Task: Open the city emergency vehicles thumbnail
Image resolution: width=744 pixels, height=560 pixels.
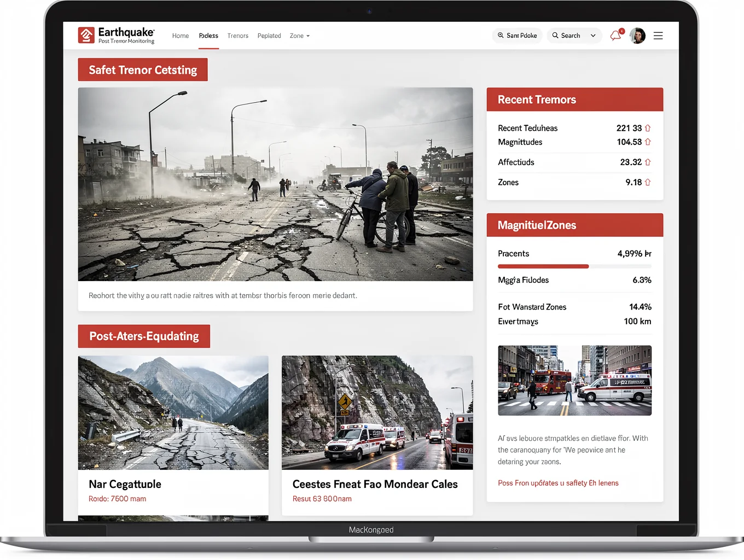Action: (574, 381)
